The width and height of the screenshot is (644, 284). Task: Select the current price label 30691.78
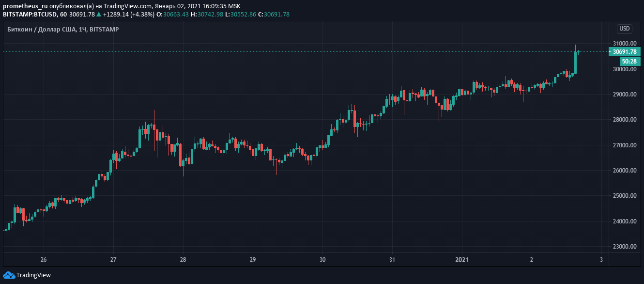(625, 52)
